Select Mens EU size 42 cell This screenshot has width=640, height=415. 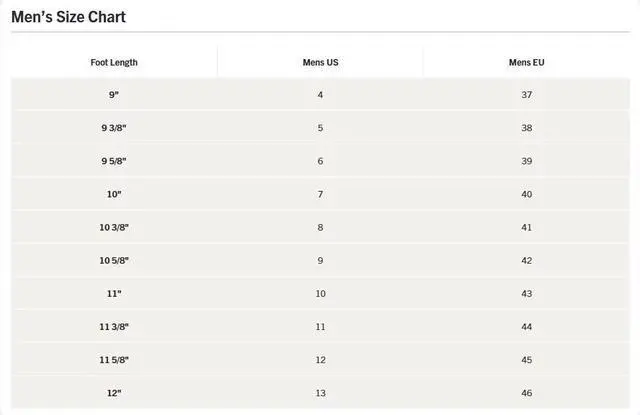coord(526,261)
